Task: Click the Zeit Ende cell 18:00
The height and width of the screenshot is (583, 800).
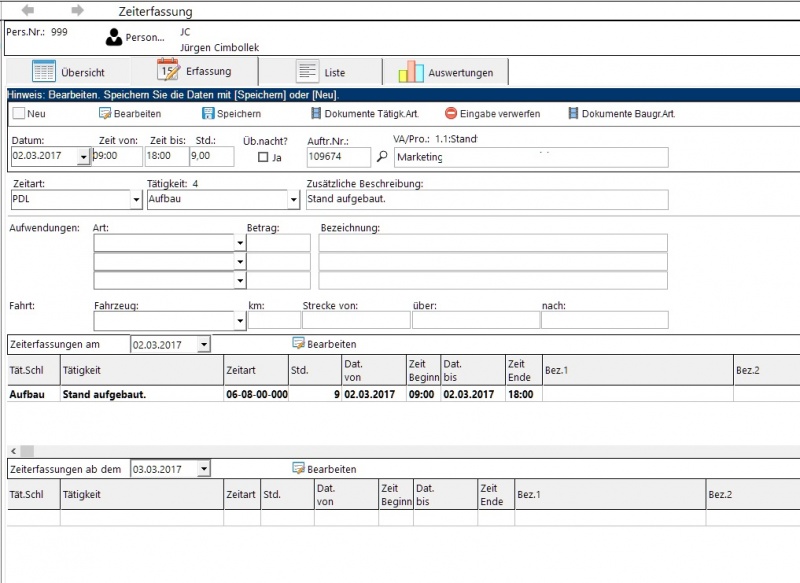Action: pyautogui.click(x=524, y=394)
